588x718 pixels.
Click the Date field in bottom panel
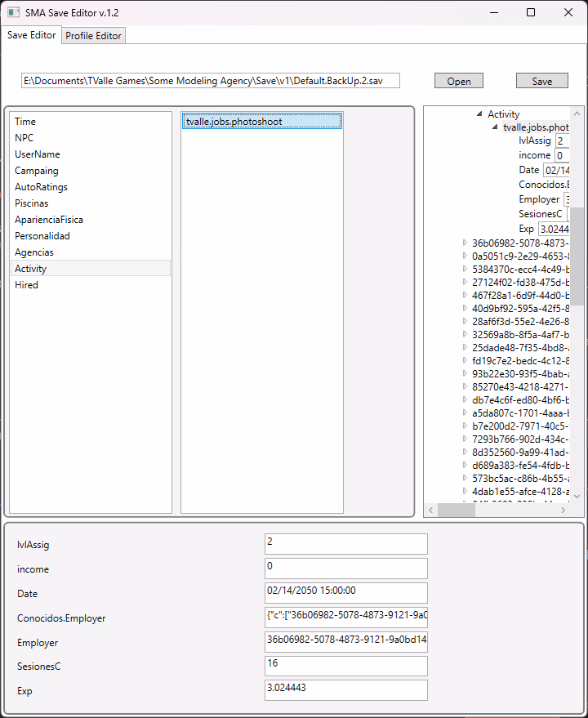click(345, 592)
